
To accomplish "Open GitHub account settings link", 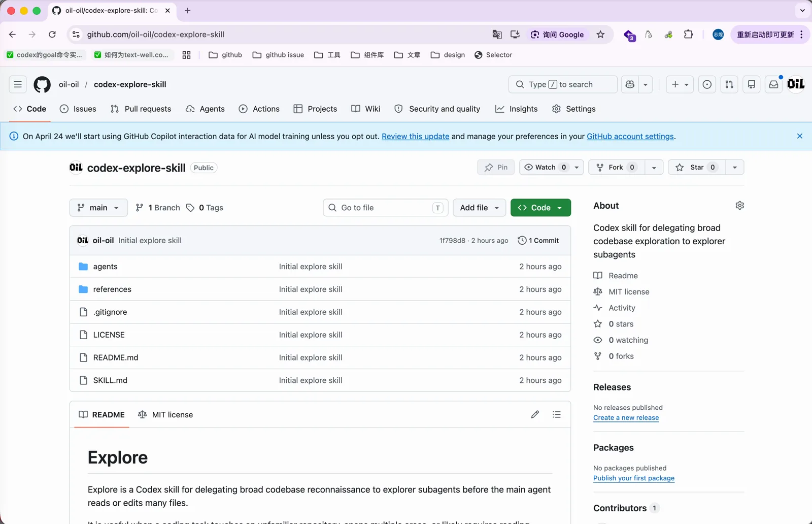I will [x=630, y=136].
